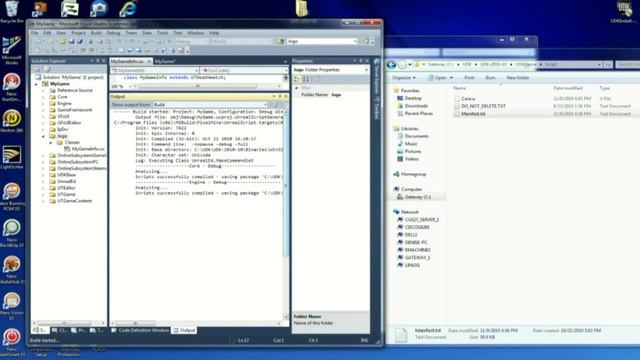Image resolution: width=640 pixels, height=360 pixels.
Task: Pin the Solution Explorer panel
Action: point(98,61)
